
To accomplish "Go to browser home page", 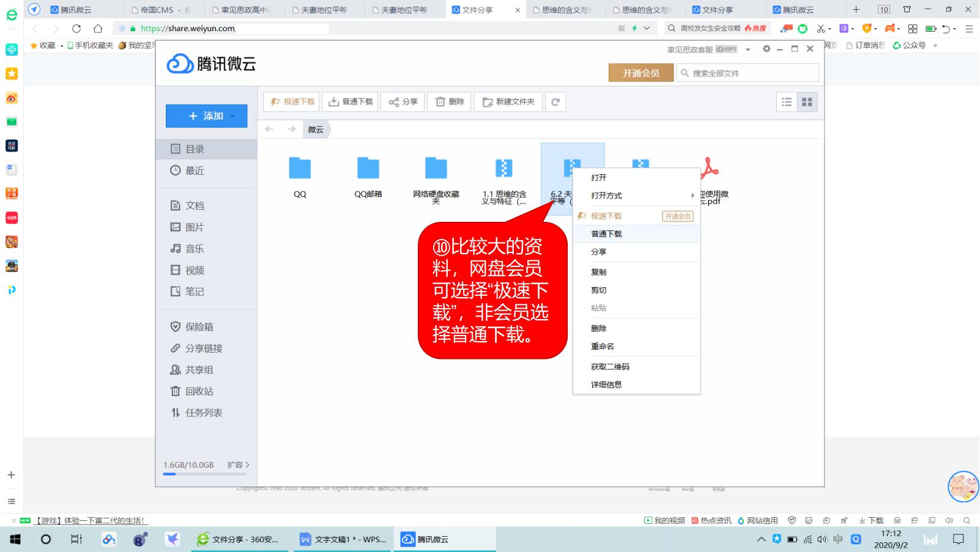I will tap(98, 29).
